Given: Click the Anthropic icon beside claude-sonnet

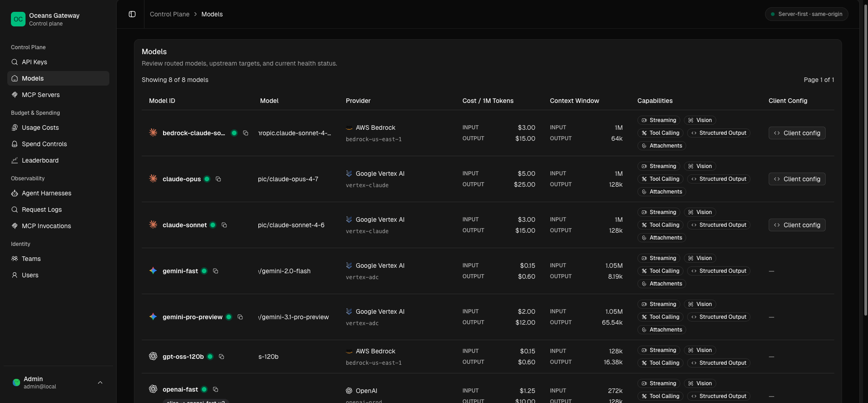Looking at the screenshot, I should coord(153,224).
